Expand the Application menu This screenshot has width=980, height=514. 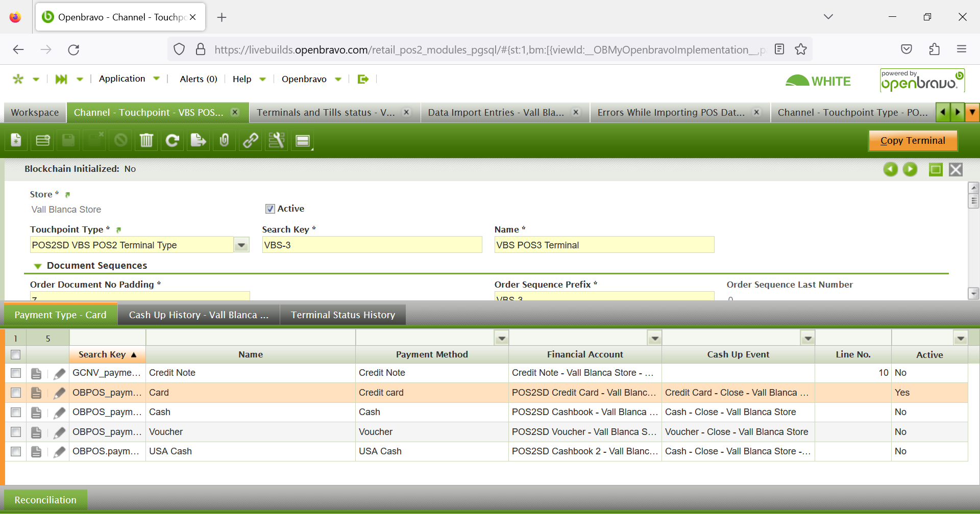[129, 79]
